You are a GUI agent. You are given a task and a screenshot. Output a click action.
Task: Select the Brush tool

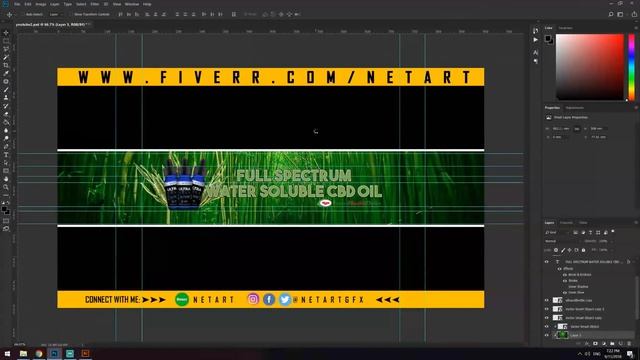click(6, 90)
